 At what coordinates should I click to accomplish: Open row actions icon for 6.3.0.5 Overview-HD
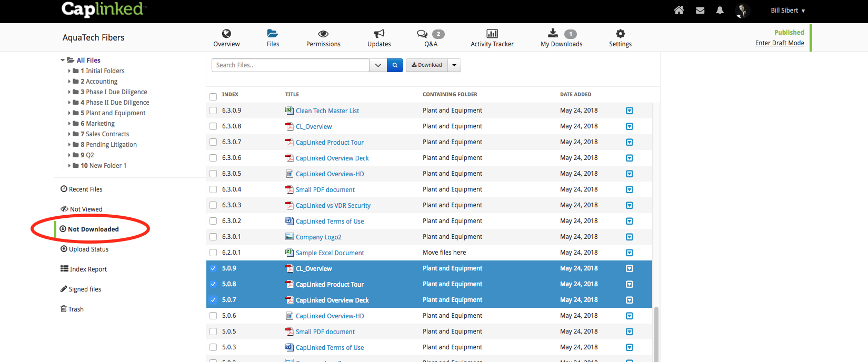pos(630,174)
